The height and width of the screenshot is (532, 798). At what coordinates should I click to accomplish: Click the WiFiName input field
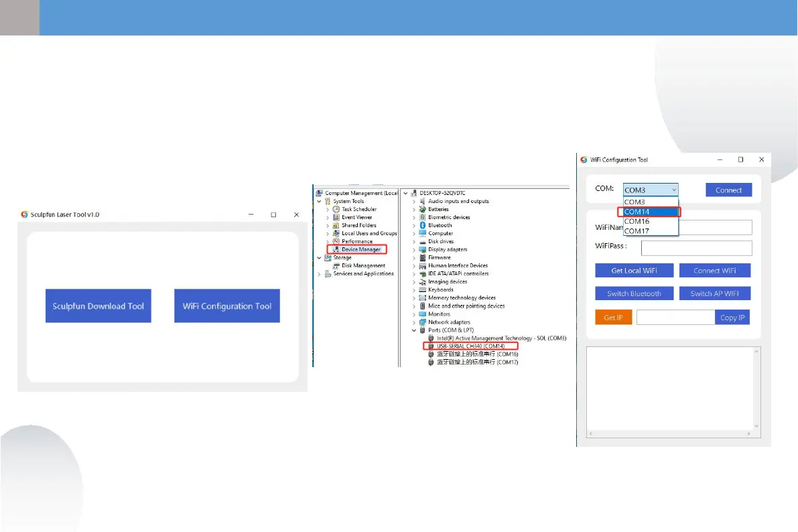click(x=715, y=227)
